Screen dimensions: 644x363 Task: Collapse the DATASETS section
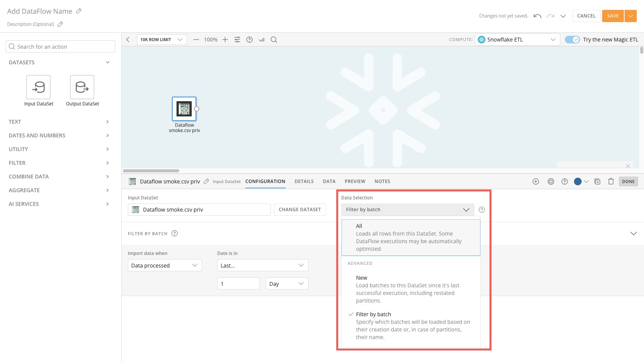(108, 62)
